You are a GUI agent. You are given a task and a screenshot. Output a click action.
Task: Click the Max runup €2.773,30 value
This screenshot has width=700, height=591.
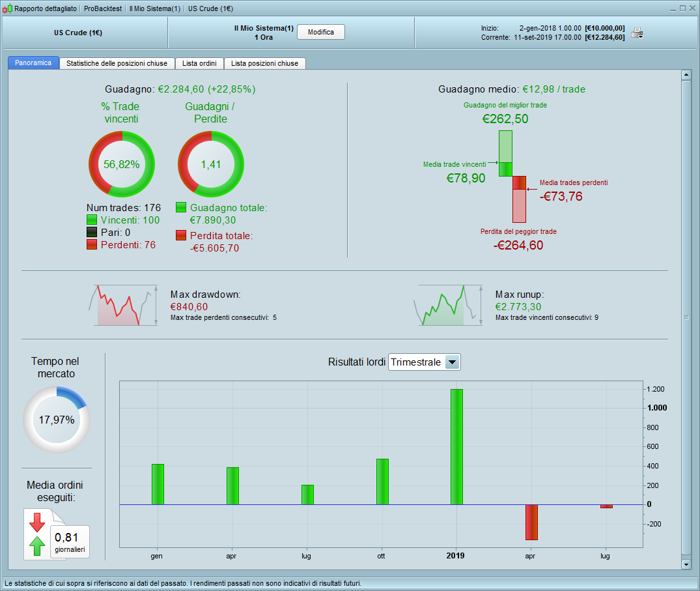point(518,306)
